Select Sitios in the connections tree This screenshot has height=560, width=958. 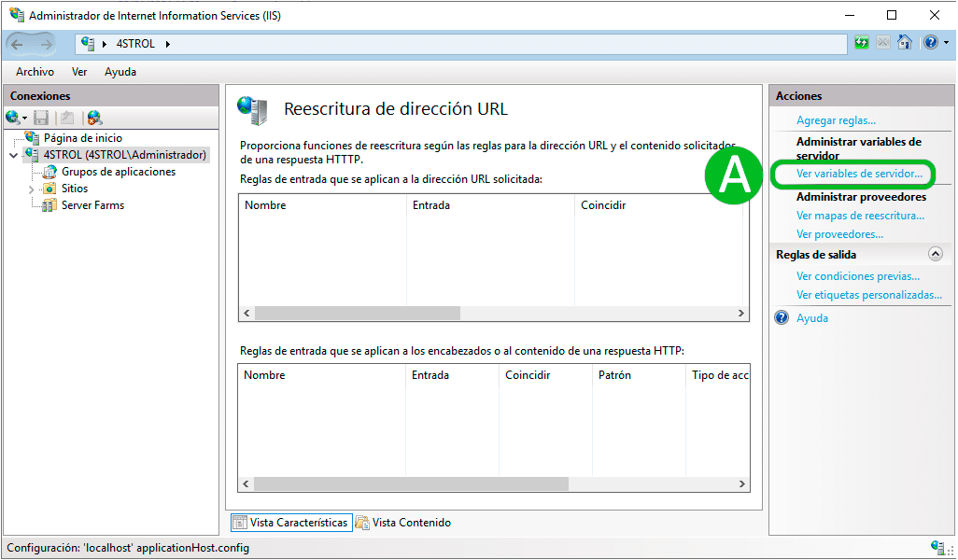point(75,189)
